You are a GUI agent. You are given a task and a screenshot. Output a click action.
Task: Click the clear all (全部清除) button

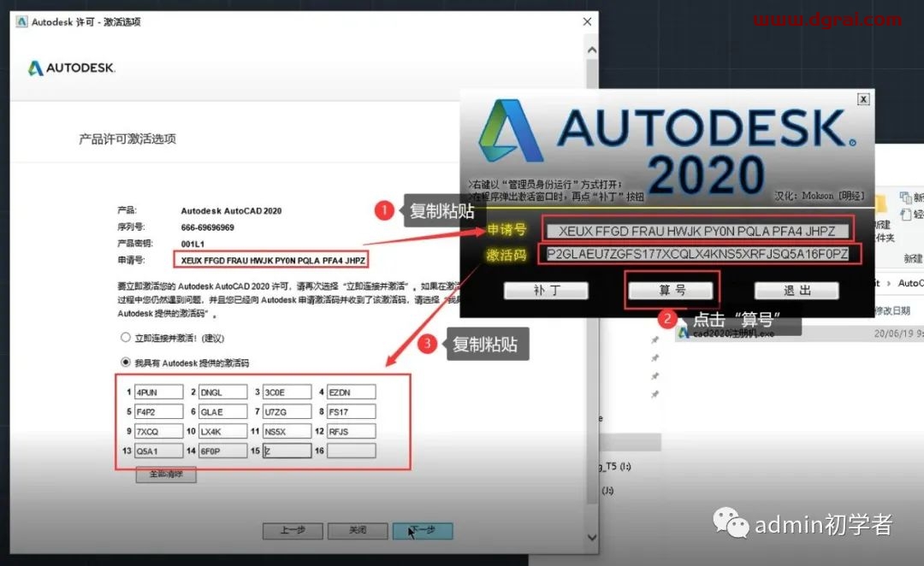click(166, 475)
